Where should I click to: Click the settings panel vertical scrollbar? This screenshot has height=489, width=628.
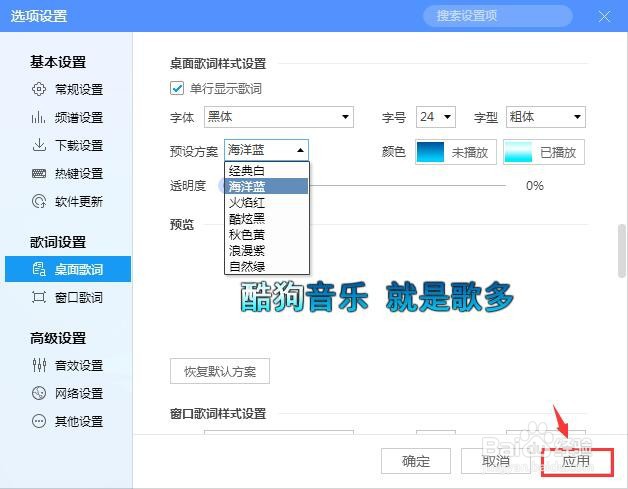point(622,251)
